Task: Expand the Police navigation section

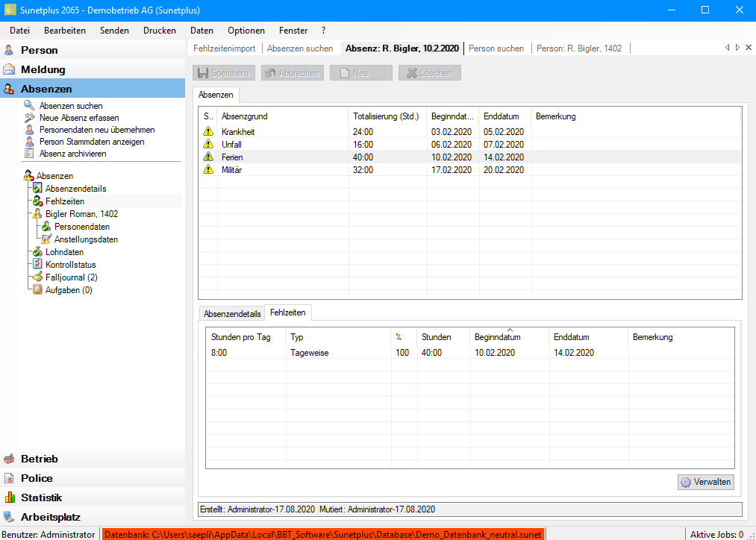Action: [x=37, y=478]
